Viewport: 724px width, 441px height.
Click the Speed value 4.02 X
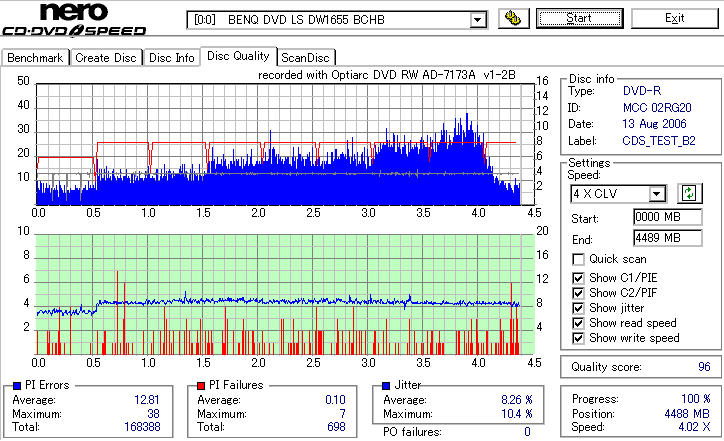[x=694, y=427]
